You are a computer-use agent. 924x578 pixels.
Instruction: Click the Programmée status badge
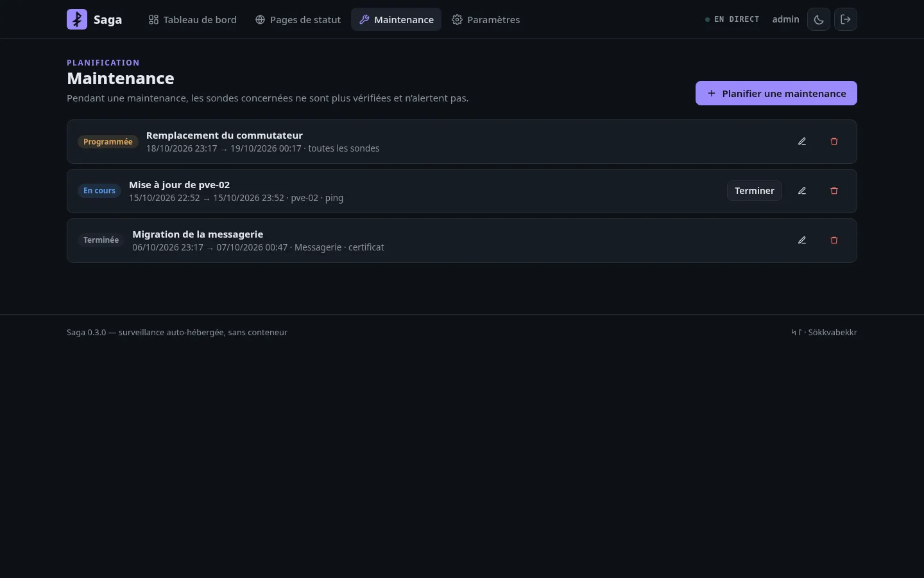pos(108,142)
